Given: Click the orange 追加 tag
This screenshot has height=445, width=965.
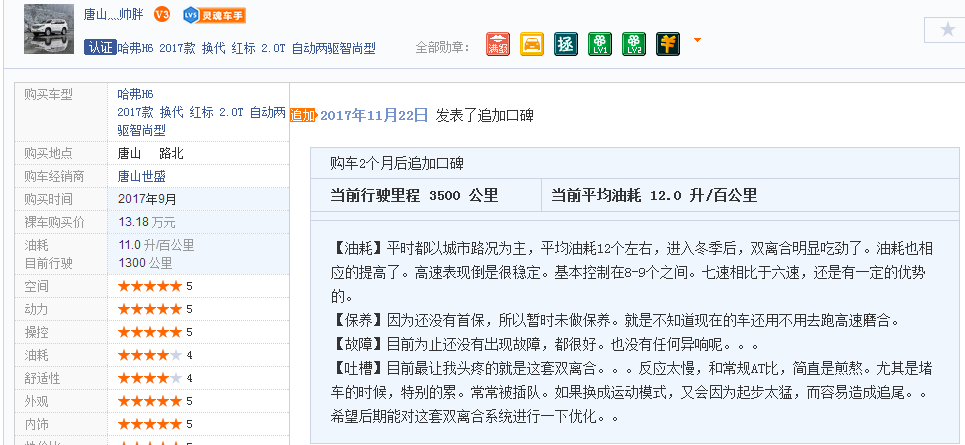Looking at the screenshot, I should pos(303,115).
